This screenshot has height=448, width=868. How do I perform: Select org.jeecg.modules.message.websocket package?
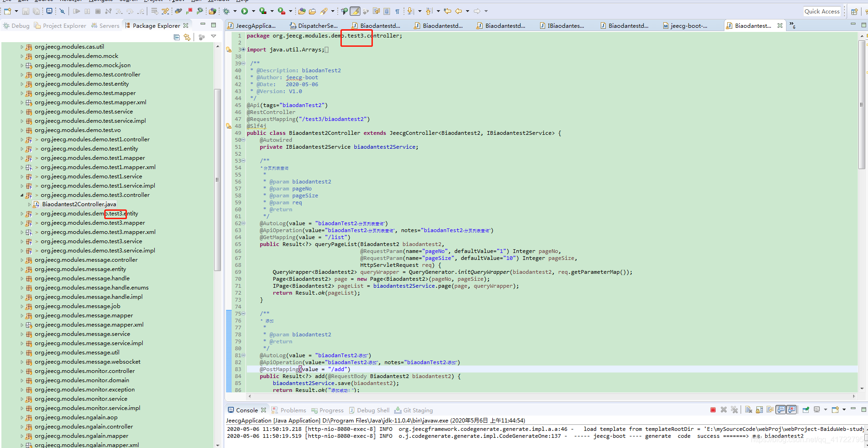point(88,362)
